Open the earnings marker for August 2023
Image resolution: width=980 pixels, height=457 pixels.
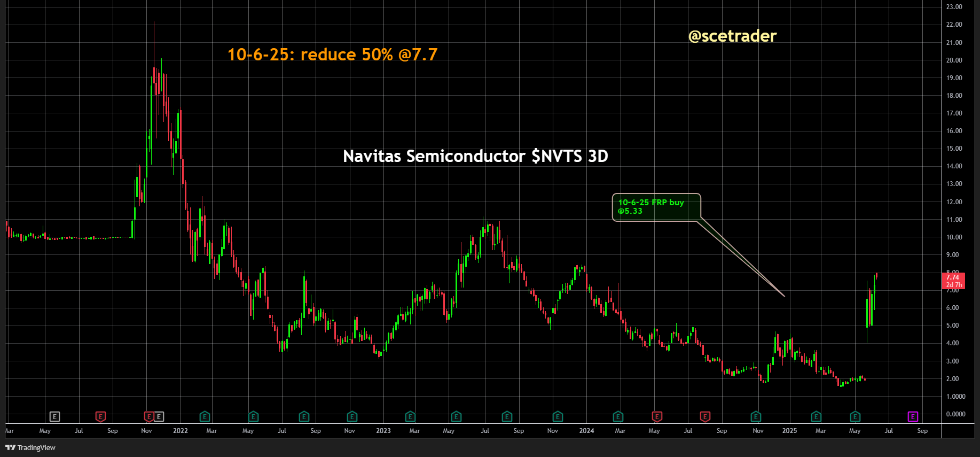[507, 416]
